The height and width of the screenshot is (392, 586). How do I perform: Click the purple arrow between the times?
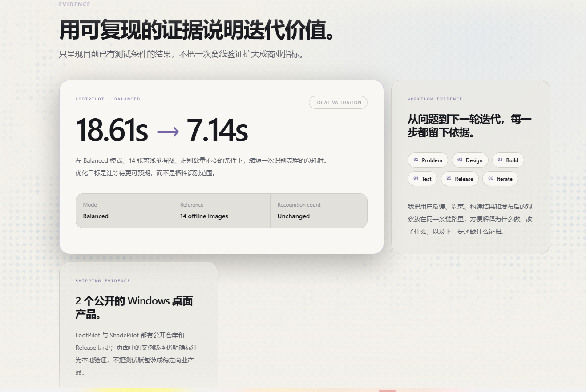[168, 132]
